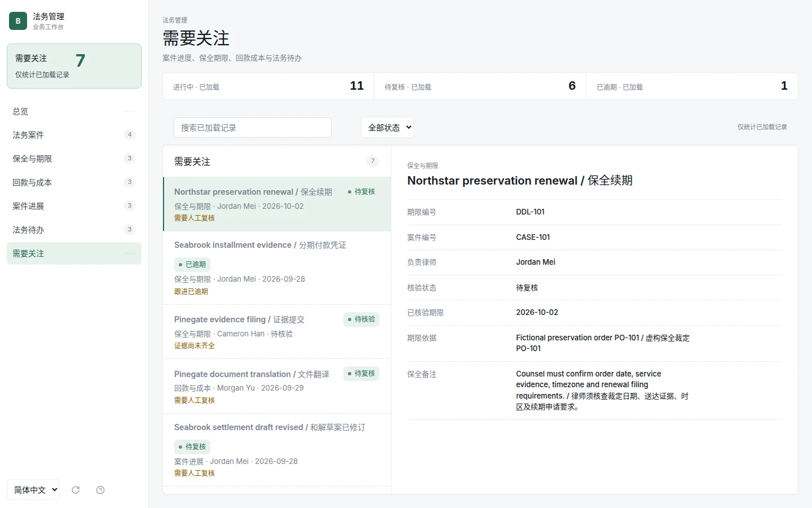Click the 证据尚未齐全 note text
Viewport: 812px width, 508px height.
195,345
